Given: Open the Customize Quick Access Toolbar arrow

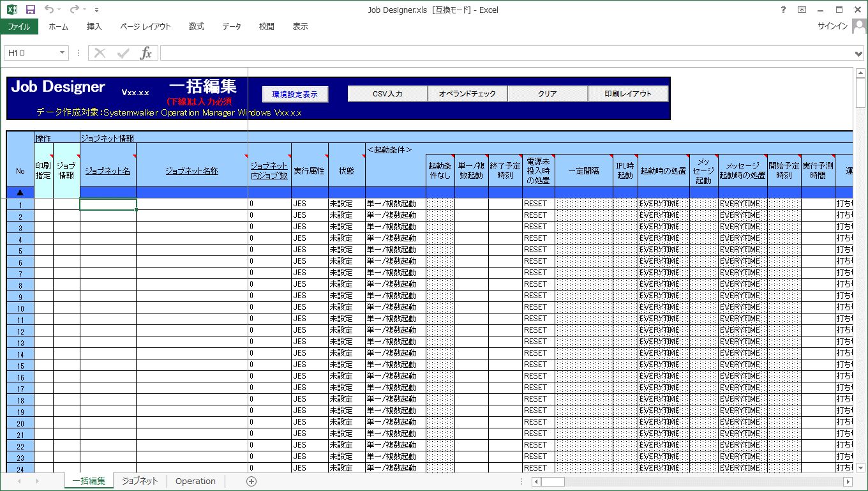Looking at the screenshot, I should point(96,10).
